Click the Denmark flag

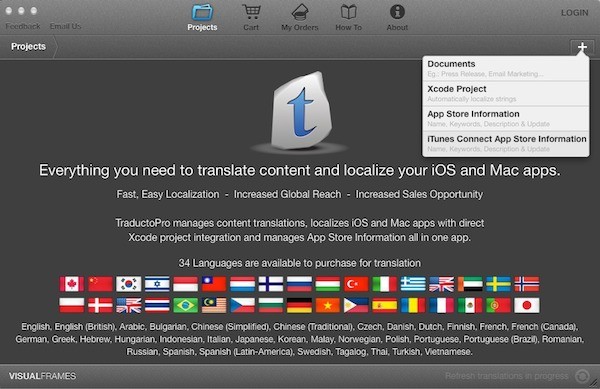point(100,306)
